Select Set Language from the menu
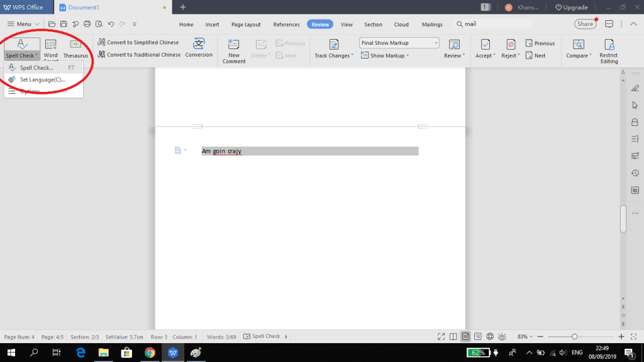This screenshot has width=644, height=362. pos(42,79)
